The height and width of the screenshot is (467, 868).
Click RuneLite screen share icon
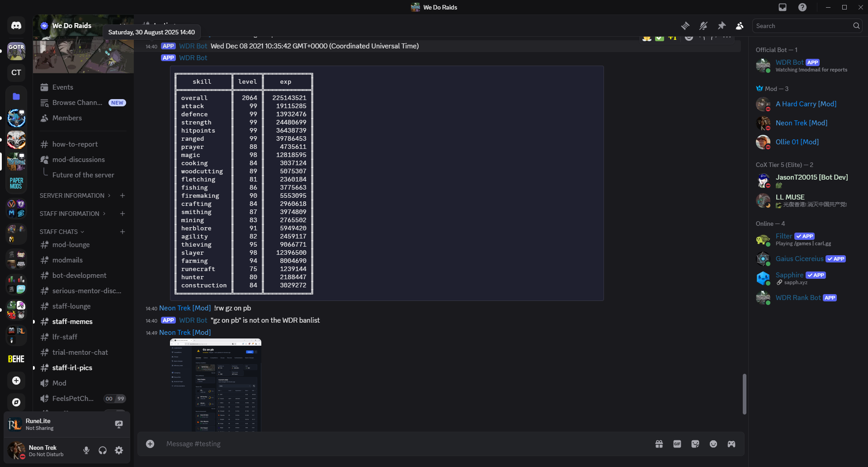119,424
